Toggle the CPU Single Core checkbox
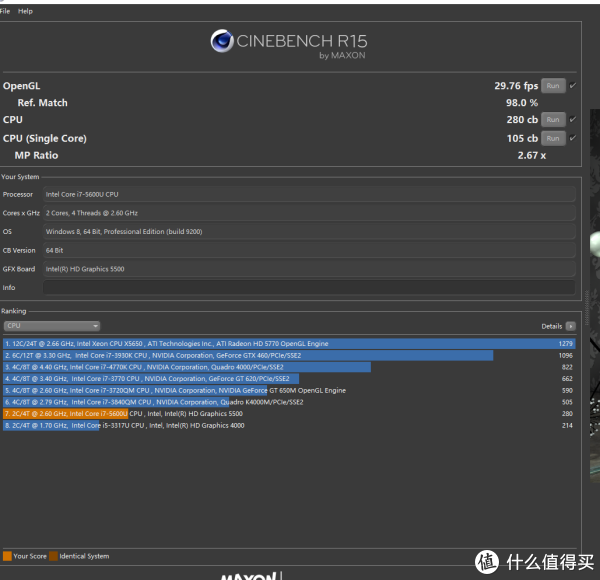The height and width of the screenshot is (580, 600). coord(572,138)
